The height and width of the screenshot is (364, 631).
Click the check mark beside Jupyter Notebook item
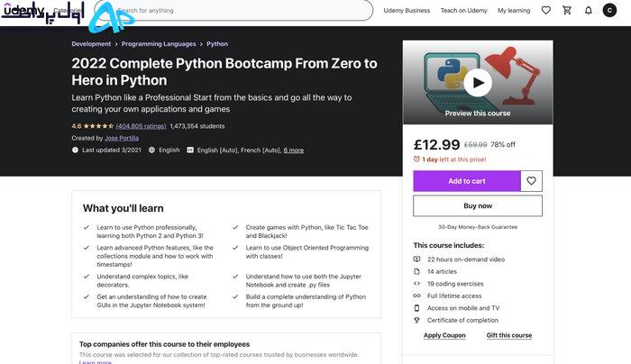point(235,277)
